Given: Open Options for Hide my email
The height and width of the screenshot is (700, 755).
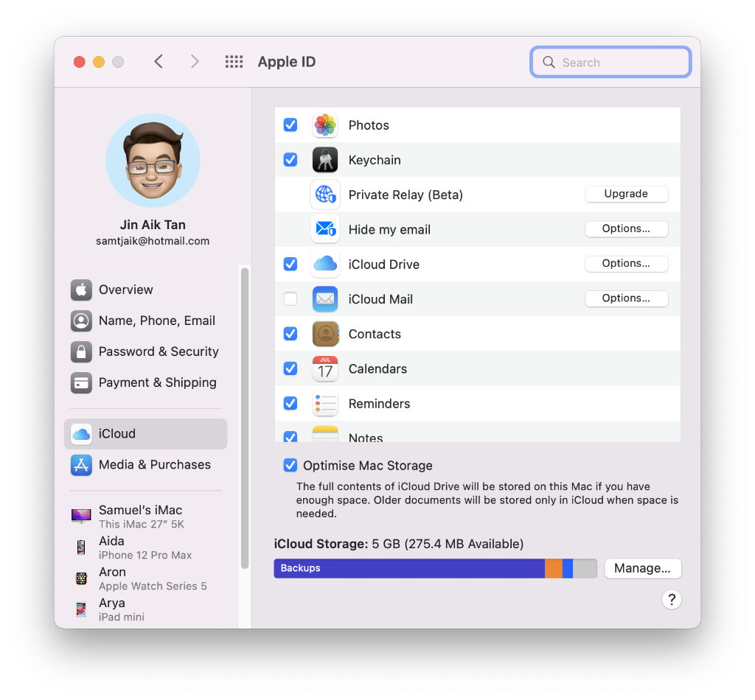Looking at the screenshot, I should pos(626,229).
